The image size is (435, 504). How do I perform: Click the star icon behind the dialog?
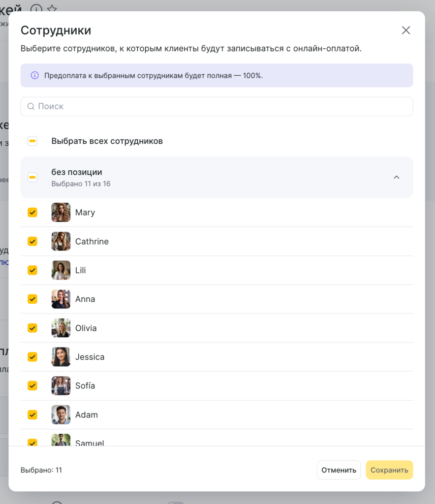[x=52, y=8]
